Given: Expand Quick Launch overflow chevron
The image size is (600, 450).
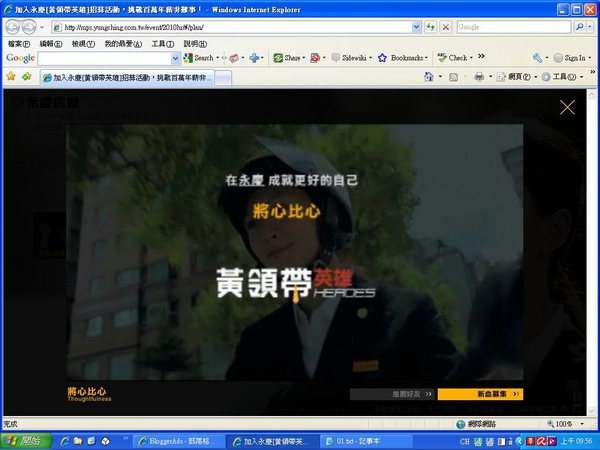Looking at the screenshot, I should [125, 438].
